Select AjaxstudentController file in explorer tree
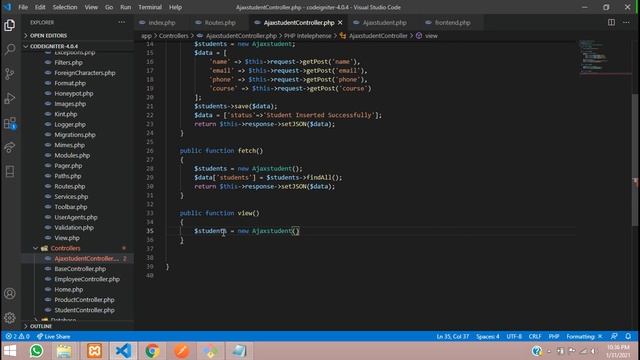640x360 pixels. tap(86, 258)
